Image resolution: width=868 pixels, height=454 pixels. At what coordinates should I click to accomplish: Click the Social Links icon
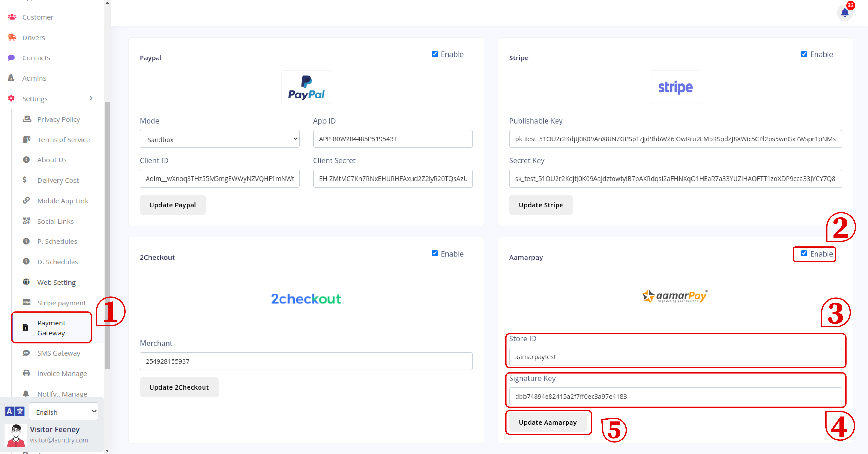coord(26,221)
